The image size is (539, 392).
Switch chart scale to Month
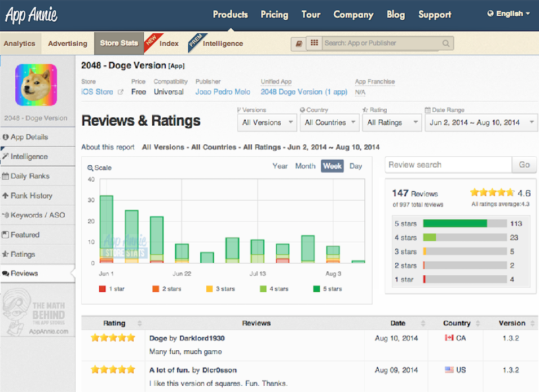305,166
